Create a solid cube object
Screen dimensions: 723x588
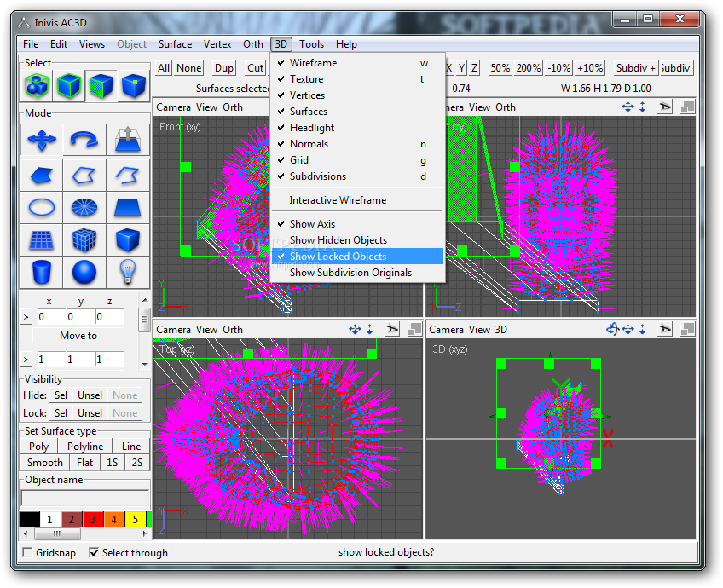tap(128, 239)
